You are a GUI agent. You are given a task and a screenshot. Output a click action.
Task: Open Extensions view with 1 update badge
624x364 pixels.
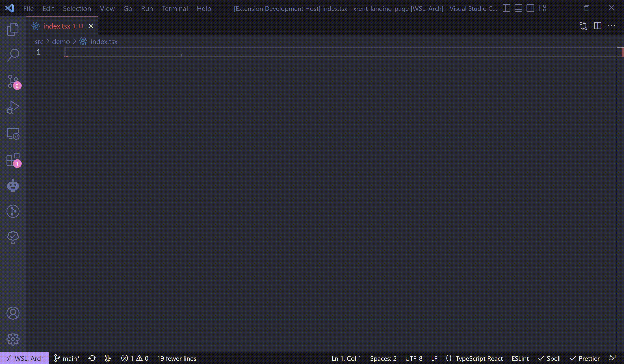point(13,159)
